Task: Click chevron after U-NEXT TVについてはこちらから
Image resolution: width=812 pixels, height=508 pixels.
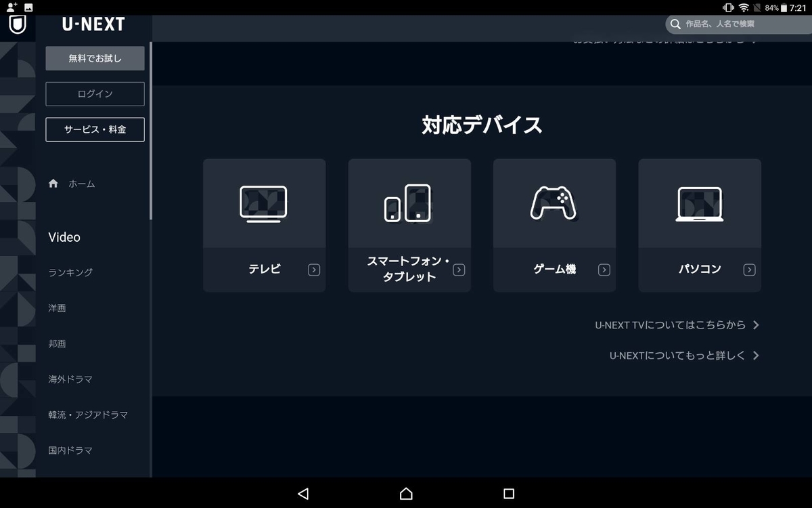Action: coord(756,325)
